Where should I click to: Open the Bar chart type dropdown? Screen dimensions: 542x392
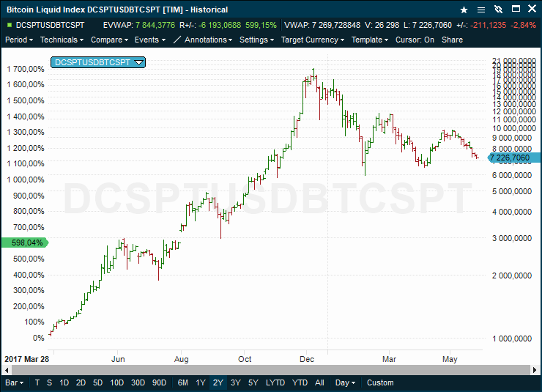pyautogui.click(x=15, y=382)
